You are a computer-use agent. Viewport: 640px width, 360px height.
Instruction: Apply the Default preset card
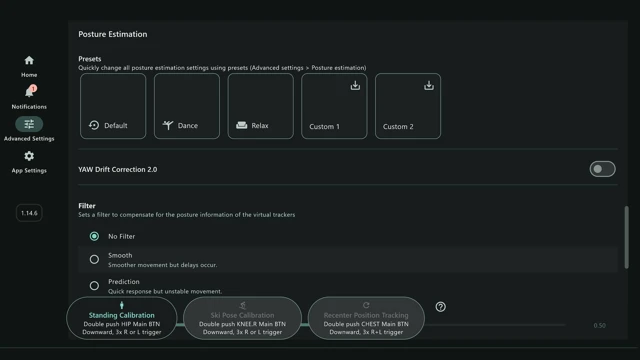113,106
